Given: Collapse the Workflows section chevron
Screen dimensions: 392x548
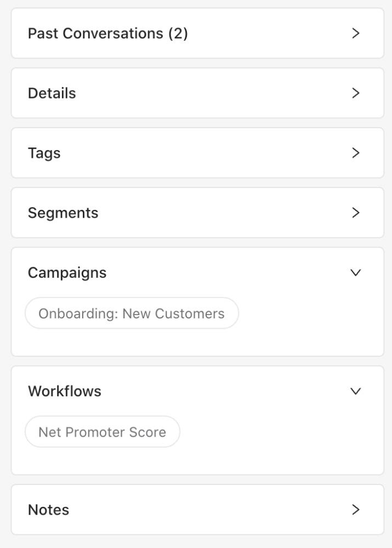Looking at the screenshot, I should tap(356, 391).
